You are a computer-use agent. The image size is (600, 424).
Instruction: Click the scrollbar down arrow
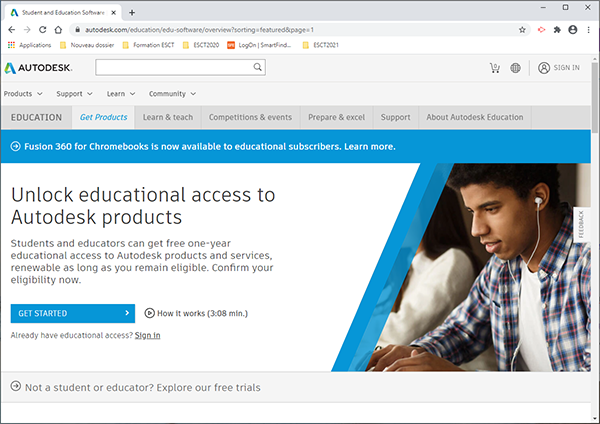click(x=595, y=418)
